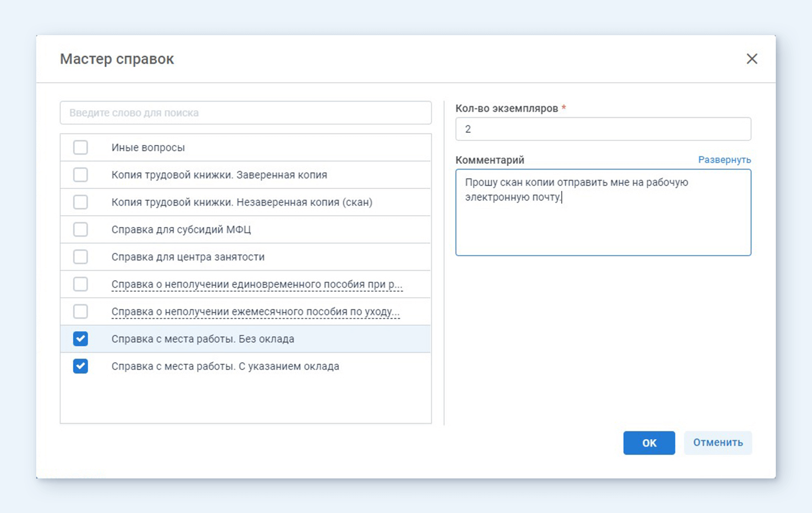Close the Мастер справок dialog

coord(752,59)
